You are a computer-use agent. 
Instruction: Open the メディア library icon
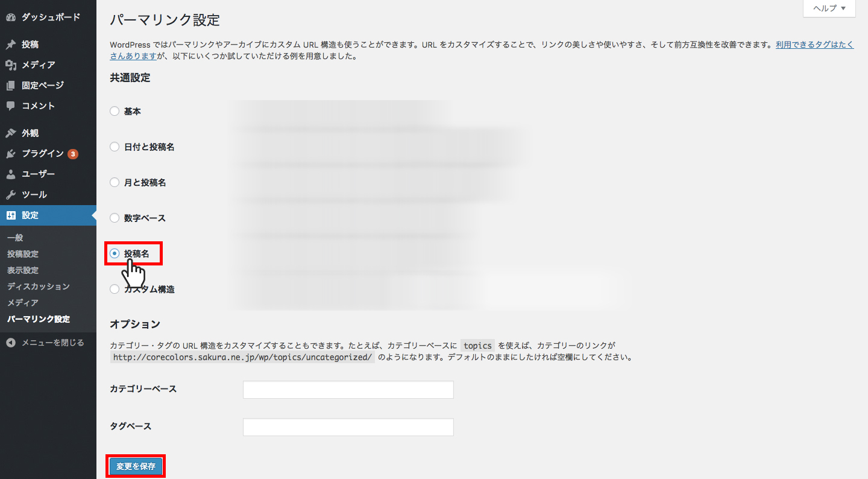coord(11,65)
